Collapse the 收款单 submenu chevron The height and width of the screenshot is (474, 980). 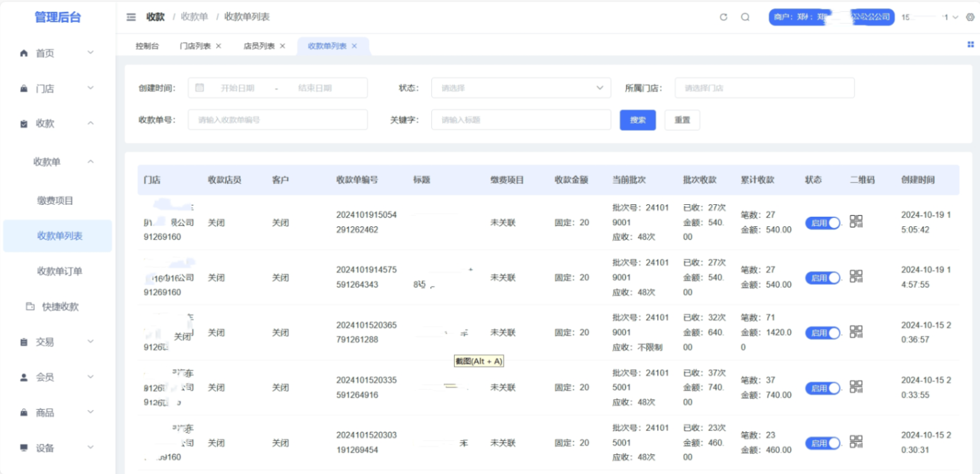click(x=90, y=162)
